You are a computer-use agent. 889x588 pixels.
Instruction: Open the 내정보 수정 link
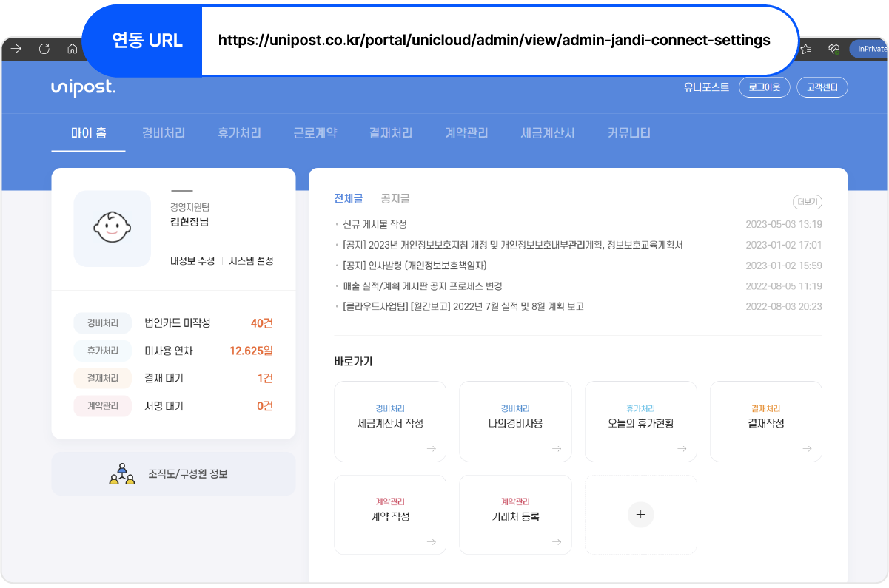192,261
